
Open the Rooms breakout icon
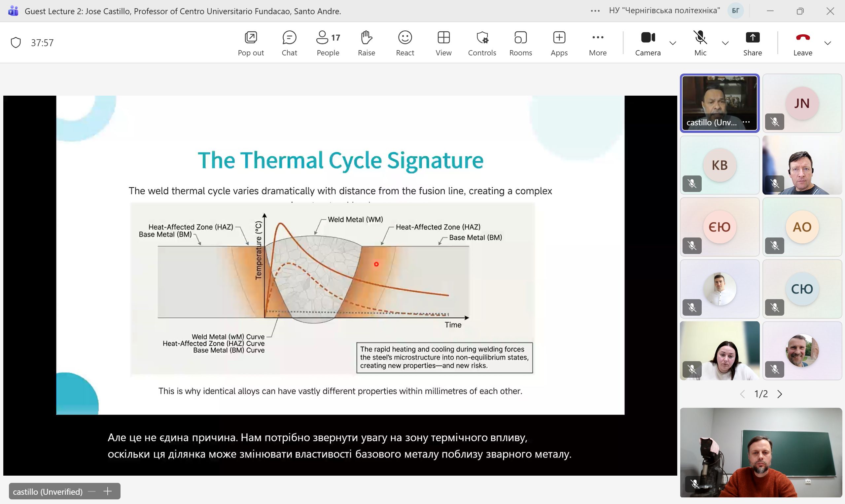tap(520, 43)
